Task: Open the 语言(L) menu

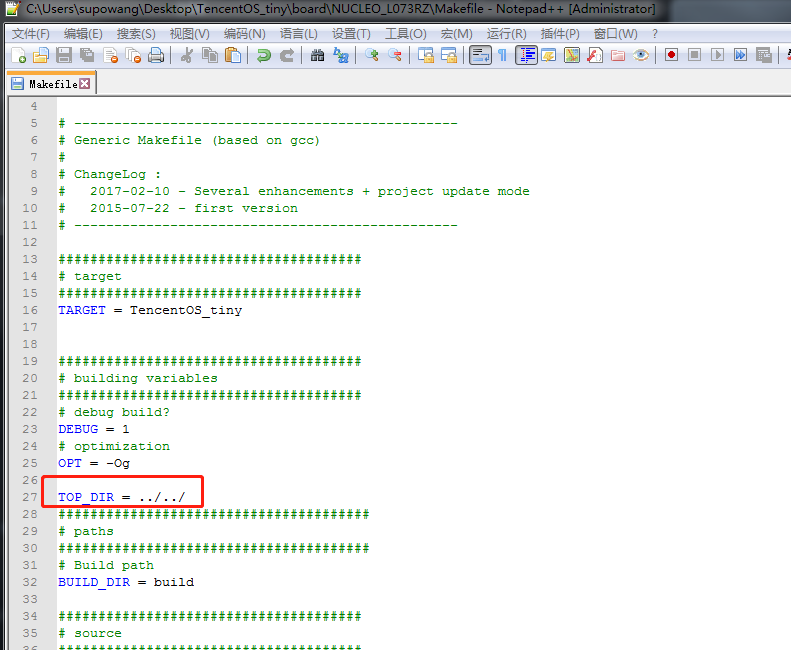Action: (299, 34)
